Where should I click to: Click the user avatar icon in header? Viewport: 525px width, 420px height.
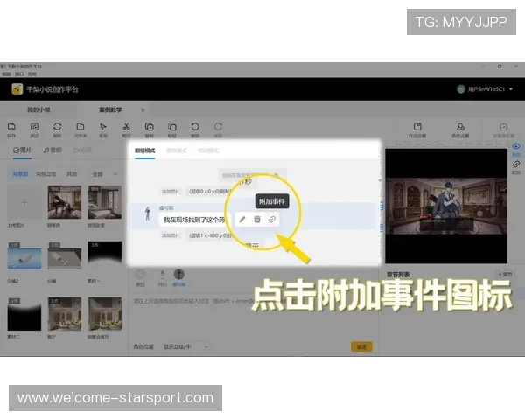[x=461, y=89]
